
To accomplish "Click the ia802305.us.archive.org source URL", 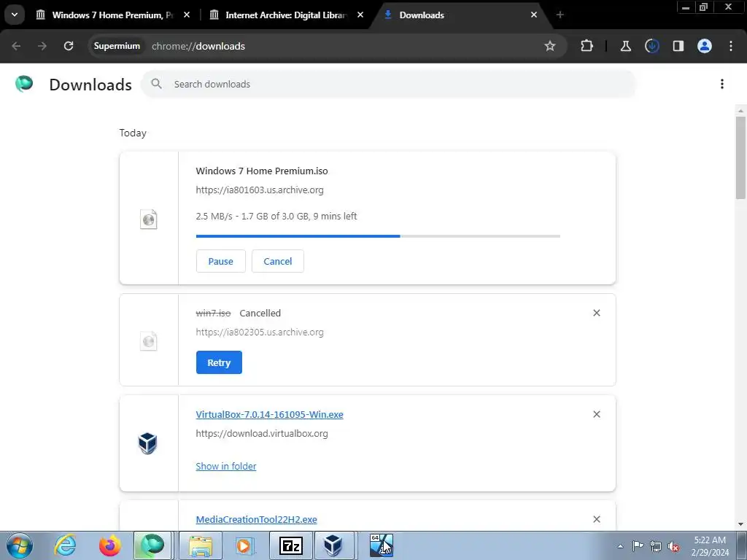I will [x=260, y=332].
